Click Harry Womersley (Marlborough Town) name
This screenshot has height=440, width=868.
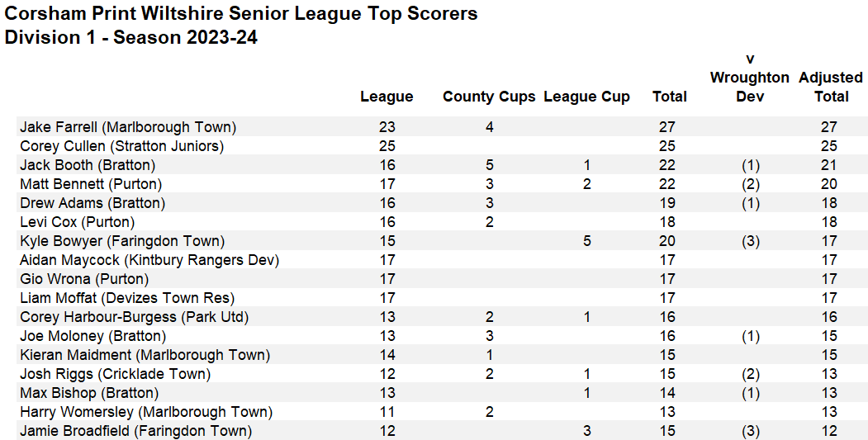click(145, 412)
